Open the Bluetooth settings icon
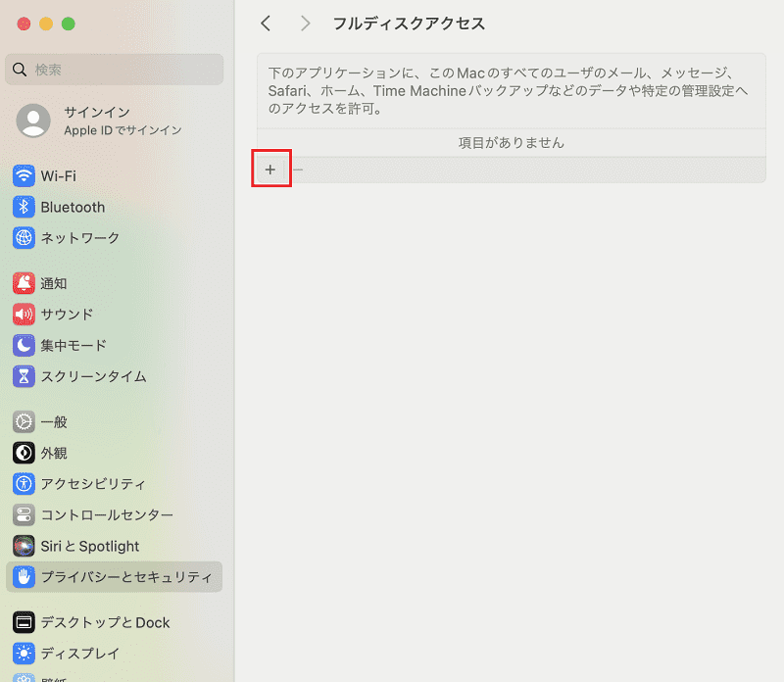 (x=24, y=207)
